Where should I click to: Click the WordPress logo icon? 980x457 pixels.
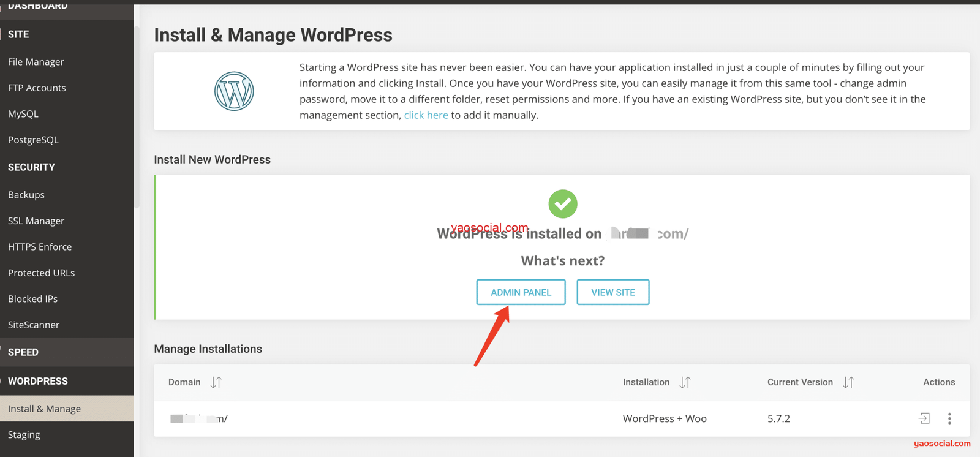point(234,91)
